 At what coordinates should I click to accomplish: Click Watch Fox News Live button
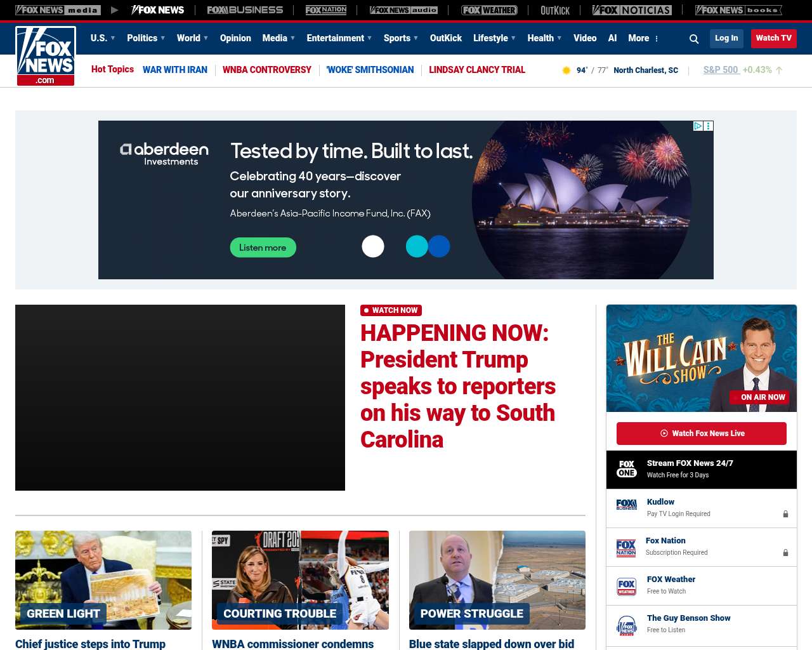702,434
